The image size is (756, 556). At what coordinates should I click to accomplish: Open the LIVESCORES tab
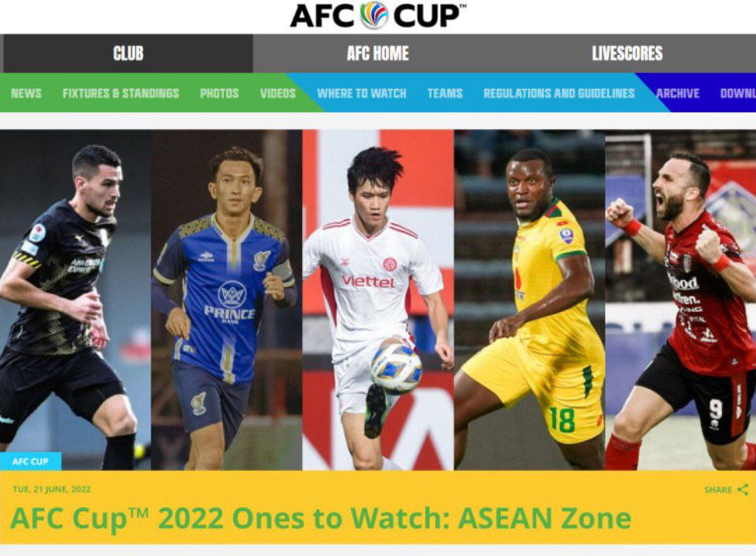pyautogui.click(x=627, y=53)
